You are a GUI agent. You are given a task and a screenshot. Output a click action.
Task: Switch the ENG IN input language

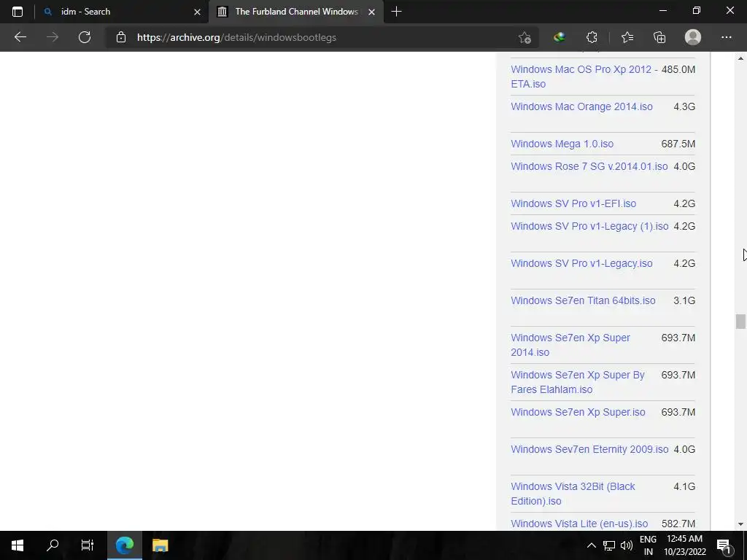coord(648,545)
